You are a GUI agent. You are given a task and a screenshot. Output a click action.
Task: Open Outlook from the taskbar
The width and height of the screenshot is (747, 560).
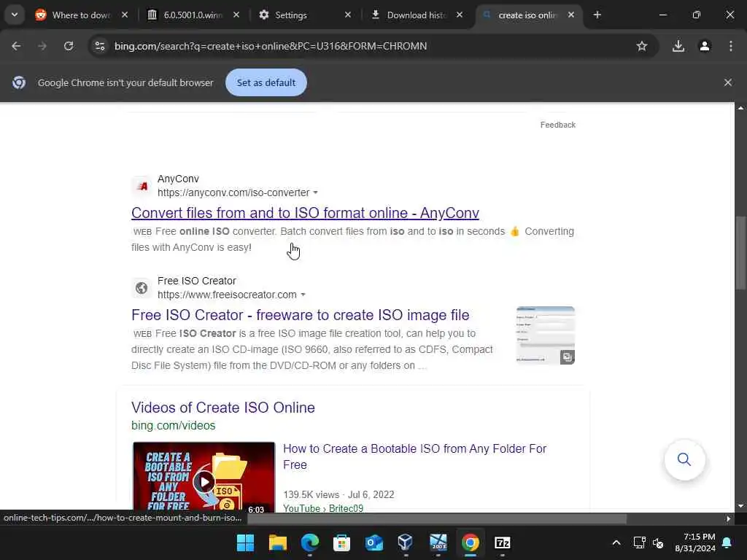point(374,542)
